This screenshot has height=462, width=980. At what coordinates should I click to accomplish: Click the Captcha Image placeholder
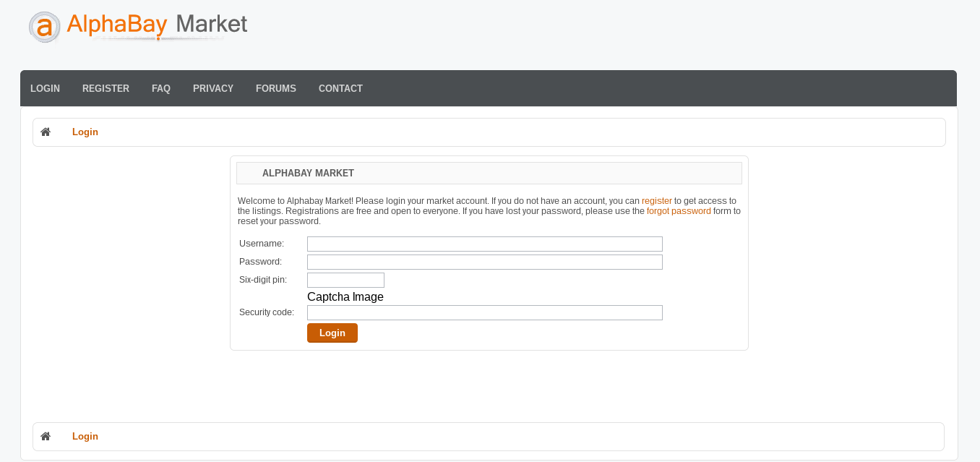tap(345, 297)
